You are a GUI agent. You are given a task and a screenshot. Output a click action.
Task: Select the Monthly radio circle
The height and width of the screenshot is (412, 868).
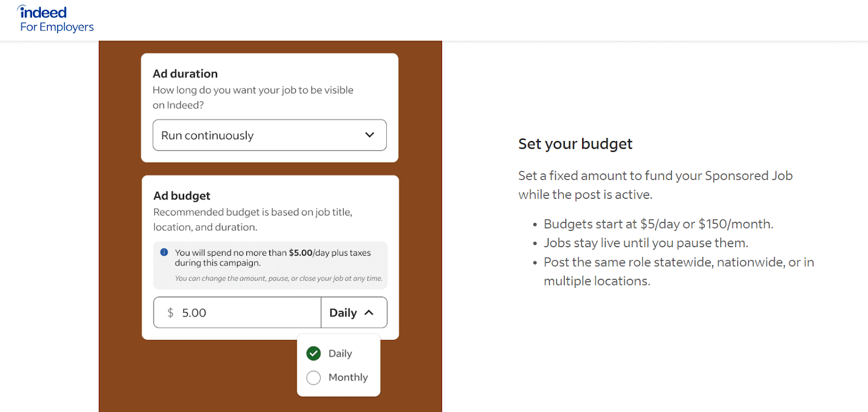314,378
